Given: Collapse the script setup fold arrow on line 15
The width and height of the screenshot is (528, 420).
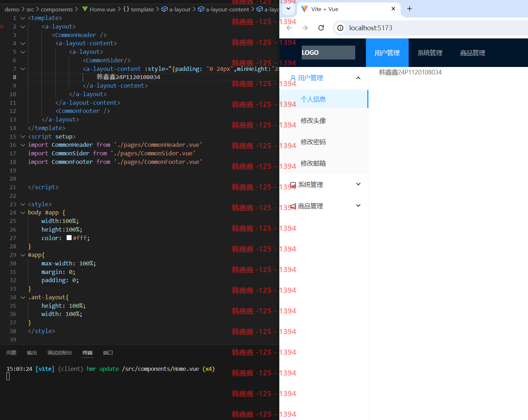Looking at the screenshot, I should pos(23,137).
